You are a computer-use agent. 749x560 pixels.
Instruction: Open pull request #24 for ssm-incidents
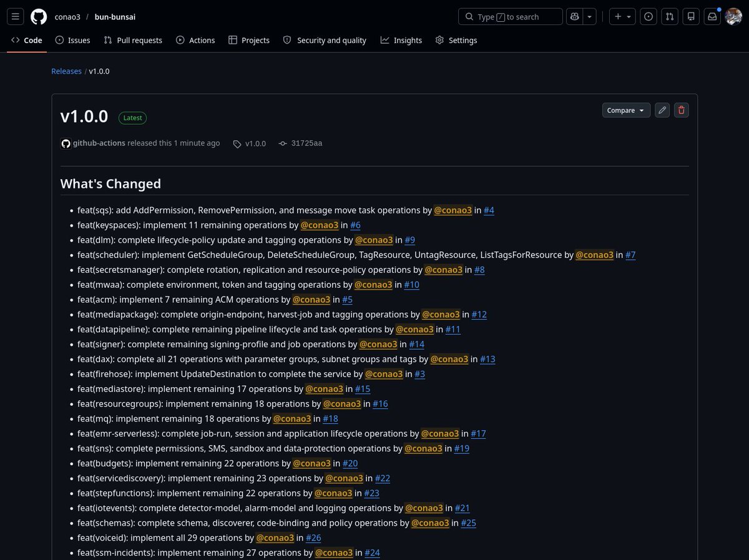click(372, 553)
